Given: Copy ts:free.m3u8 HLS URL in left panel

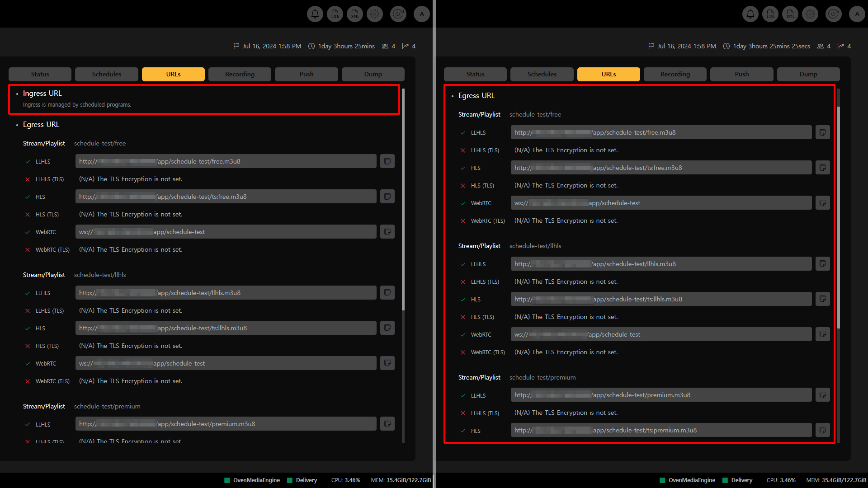Looking at the screenshot, I should 387,197.
